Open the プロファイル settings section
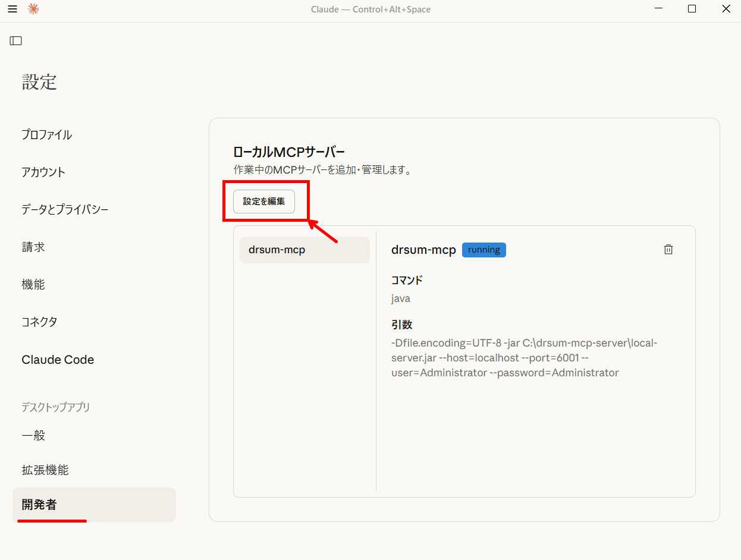Image resolution: width=741 pixels, height=560 pixels. [47, 135]
